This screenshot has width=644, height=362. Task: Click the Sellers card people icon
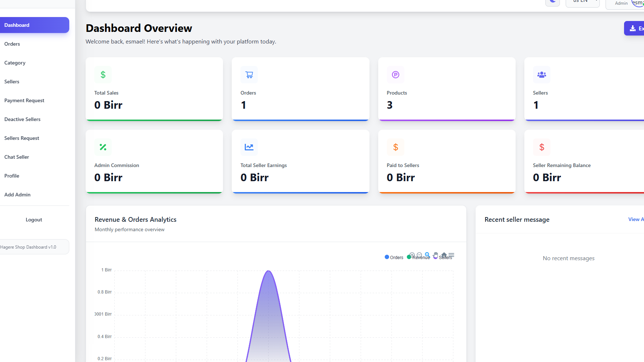(542, 75)
